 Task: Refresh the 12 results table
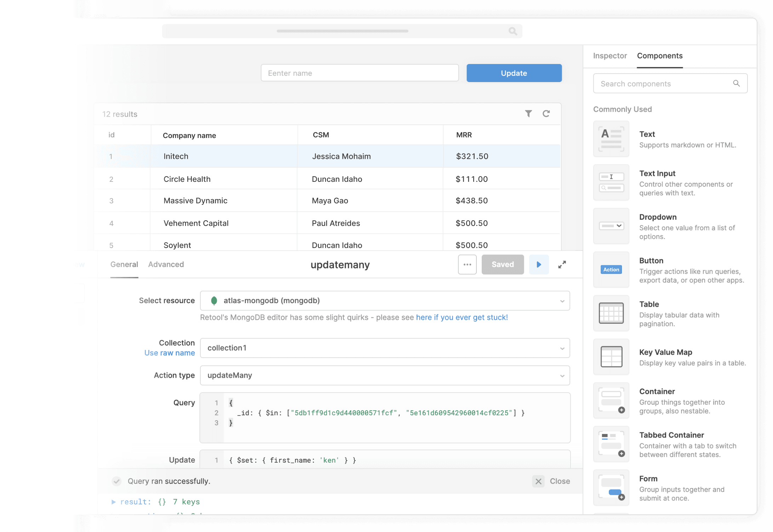546,114
